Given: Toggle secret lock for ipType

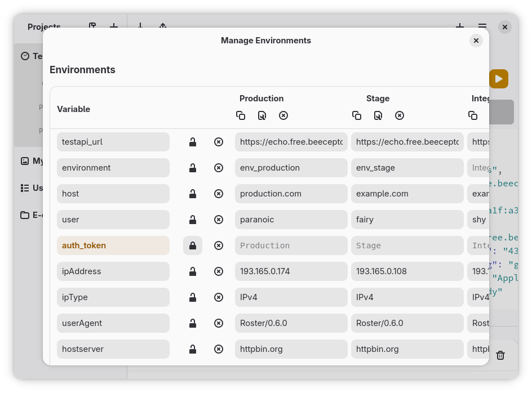Looking at the screenshot, I should coord(193,297).
